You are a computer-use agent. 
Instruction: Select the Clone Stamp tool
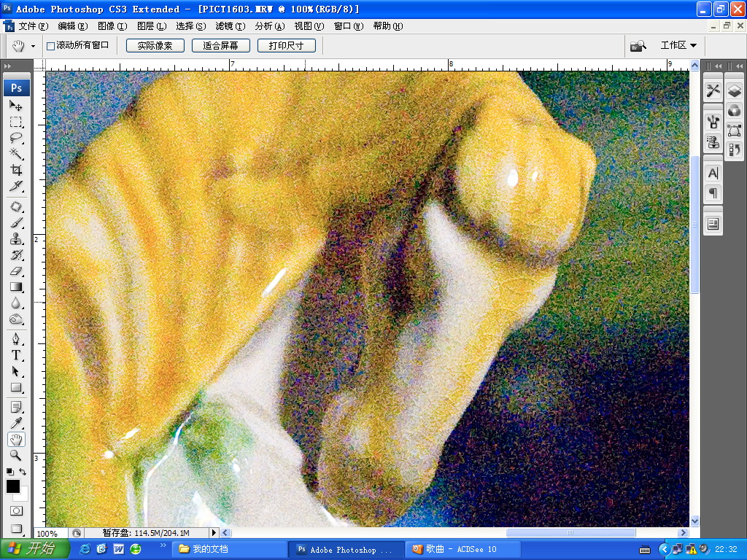[x=16, y=239]
